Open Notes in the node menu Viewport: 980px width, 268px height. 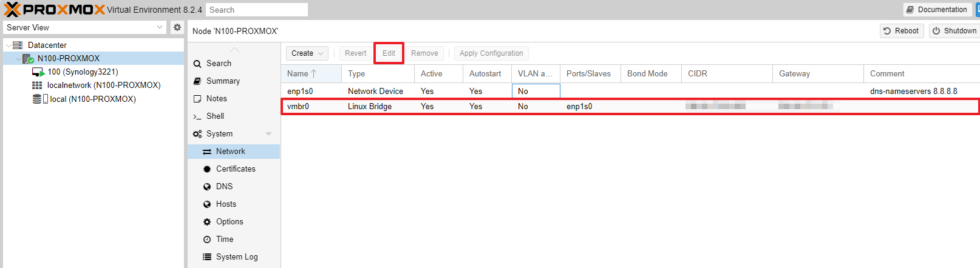pos(216,98)
